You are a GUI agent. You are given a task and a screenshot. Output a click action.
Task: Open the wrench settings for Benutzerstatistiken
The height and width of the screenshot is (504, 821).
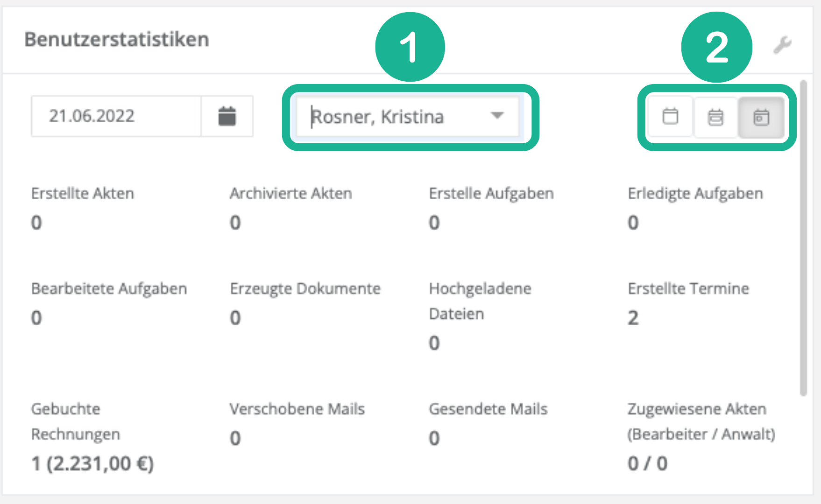click(782, 45)
